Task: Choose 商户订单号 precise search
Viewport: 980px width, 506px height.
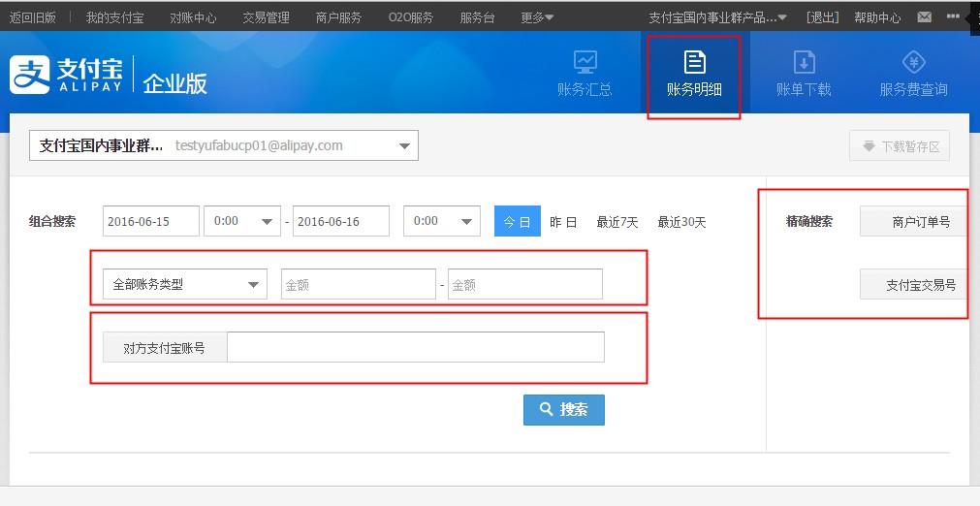Action: (914, 221)
